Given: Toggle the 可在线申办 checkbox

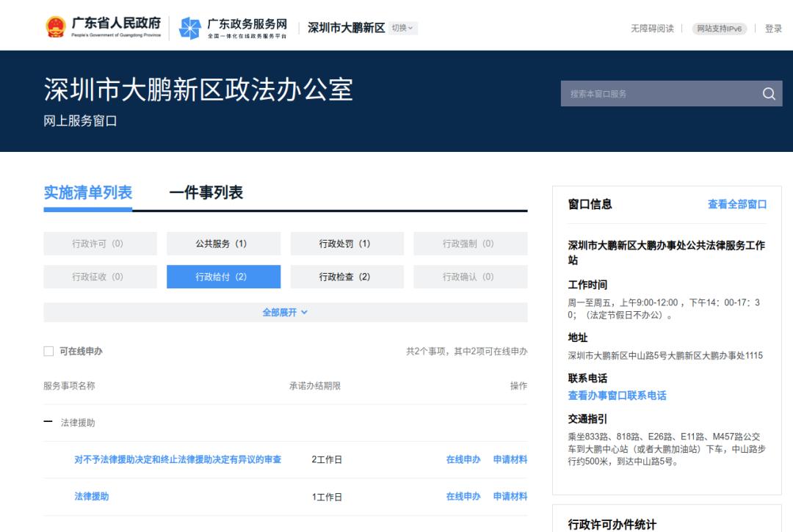Looking at the screenshot, I should click(x=49, y=351).
